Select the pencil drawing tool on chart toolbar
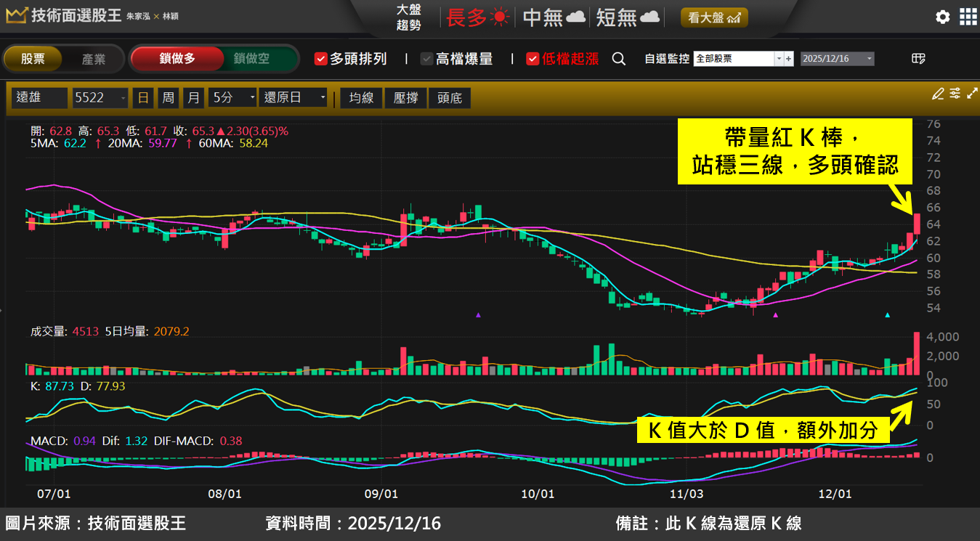 click(x=938, y=94)
